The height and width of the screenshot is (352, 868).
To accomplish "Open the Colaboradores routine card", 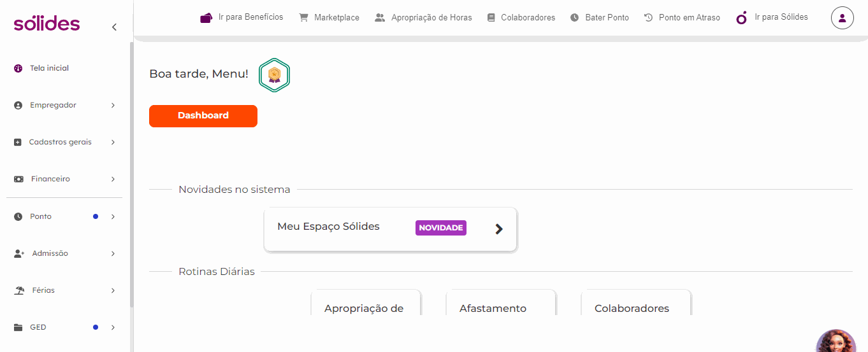I will pyautogui.click(x=636, y=303).
